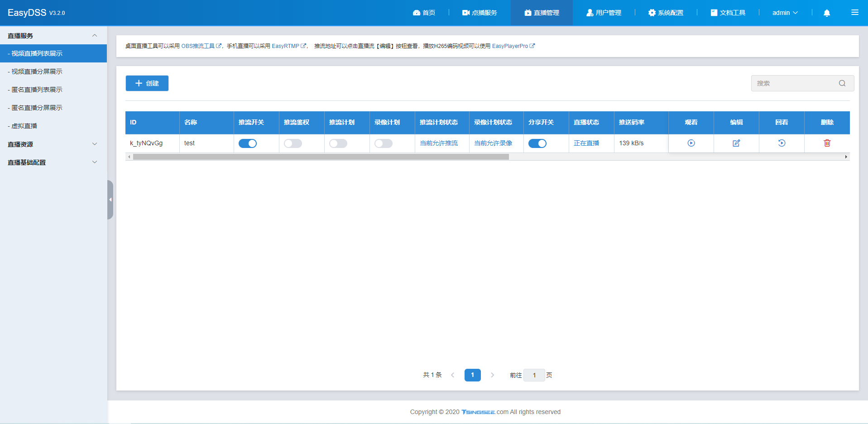
Task: Click the watch (play) icon for test stream
Action: 691,143
